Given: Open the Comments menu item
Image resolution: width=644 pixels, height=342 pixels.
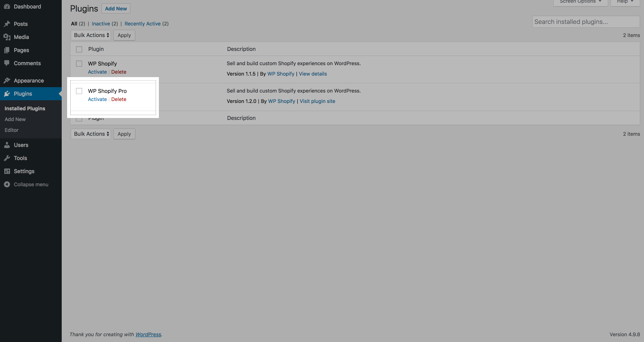Looking at the screenshot, I should 27,63.
